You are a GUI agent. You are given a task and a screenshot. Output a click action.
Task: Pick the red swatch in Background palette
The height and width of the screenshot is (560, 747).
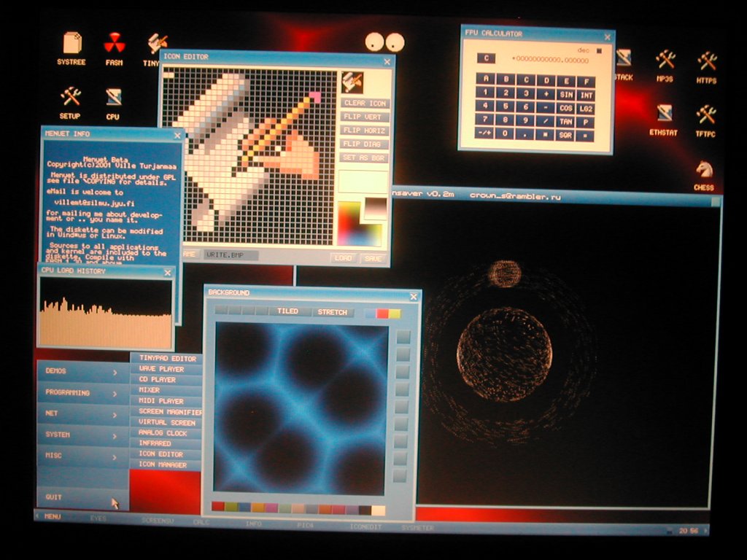218,507
